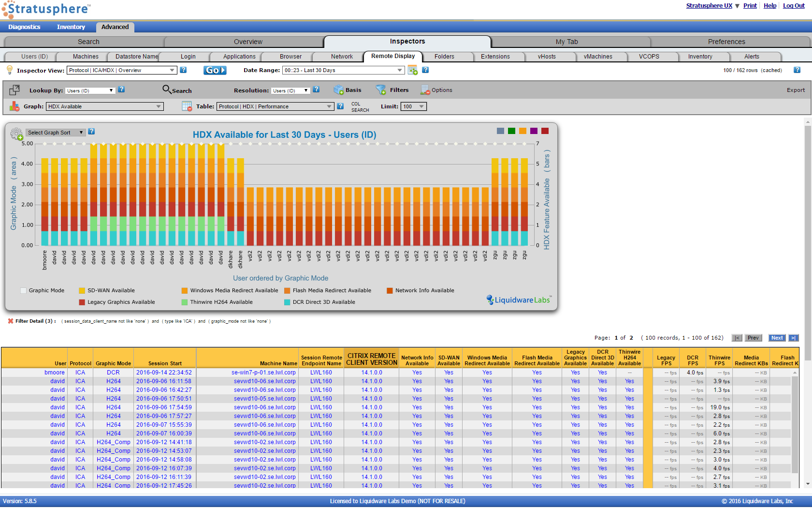Click the pop-out window icon left of Lookup By
This screenshot has height=508, width=812.
[x=14, y=90]
